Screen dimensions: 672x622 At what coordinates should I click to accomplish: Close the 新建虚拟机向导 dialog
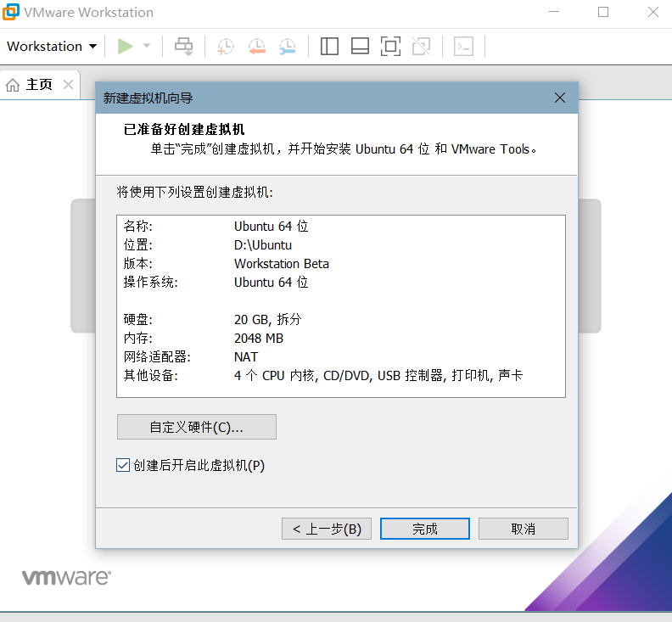coord(560,98)
